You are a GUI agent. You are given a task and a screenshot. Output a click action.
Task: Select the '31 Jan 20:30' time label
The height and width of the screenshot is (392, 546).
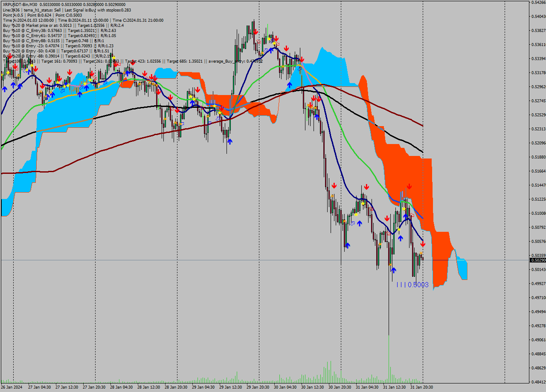coord(422,387)
